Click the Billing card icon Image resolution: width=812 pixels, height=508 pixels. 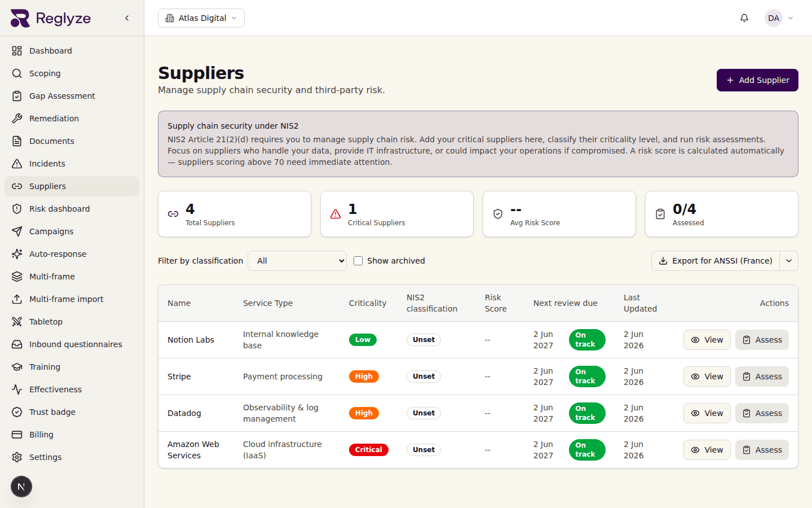coord(17,435)
